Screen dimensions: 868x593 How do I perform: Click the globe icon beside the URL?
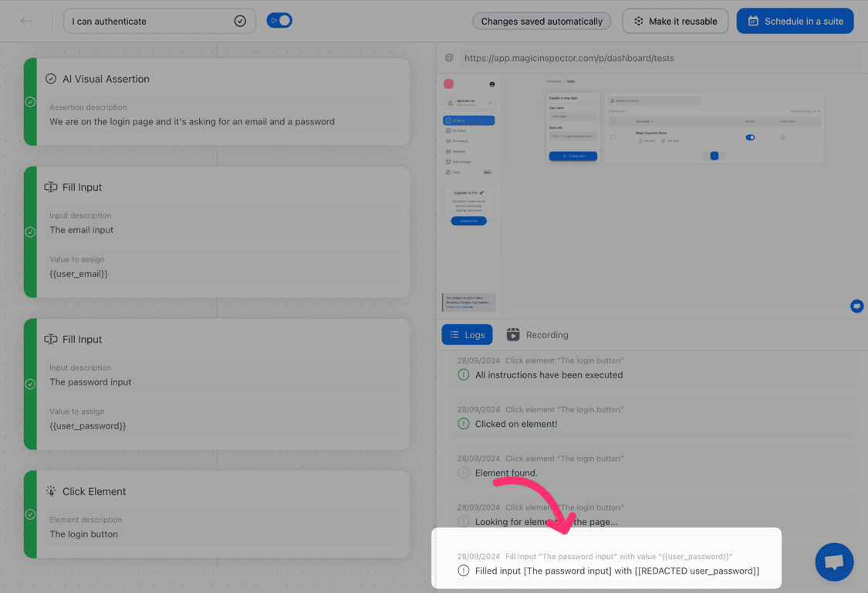coord(450,58)
